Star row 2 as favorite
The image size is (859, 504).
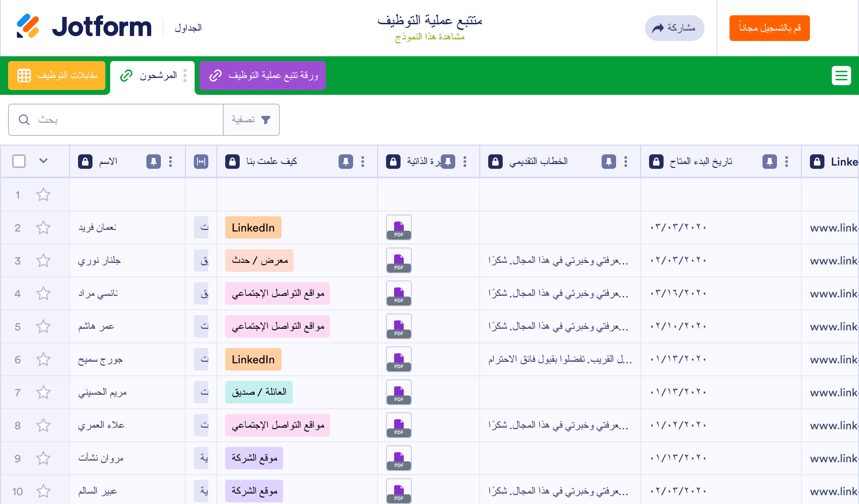point(43,228)
